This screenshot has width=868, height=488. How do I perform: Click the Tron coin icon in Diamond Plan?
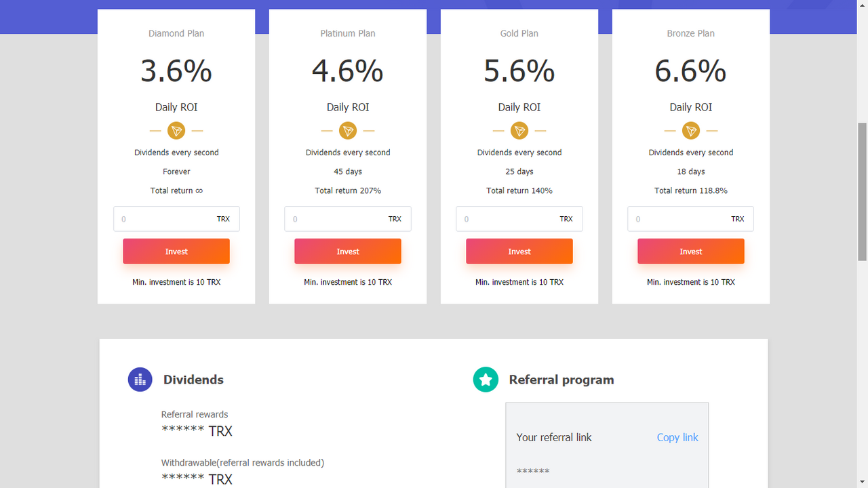(176, 131)
